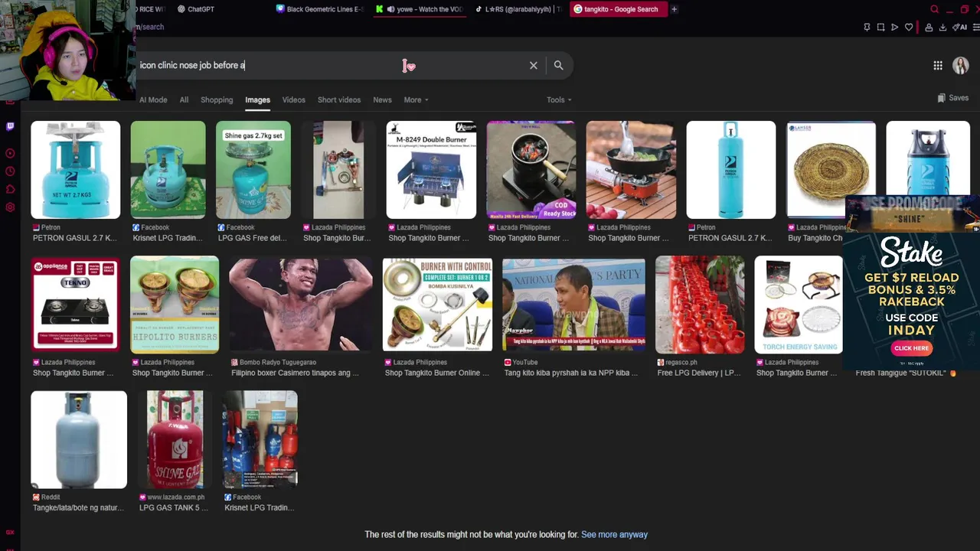This screenshot has width=980, height=551.
Task: Open the GX corner icon in the sidebar
Action: [10, 533]
